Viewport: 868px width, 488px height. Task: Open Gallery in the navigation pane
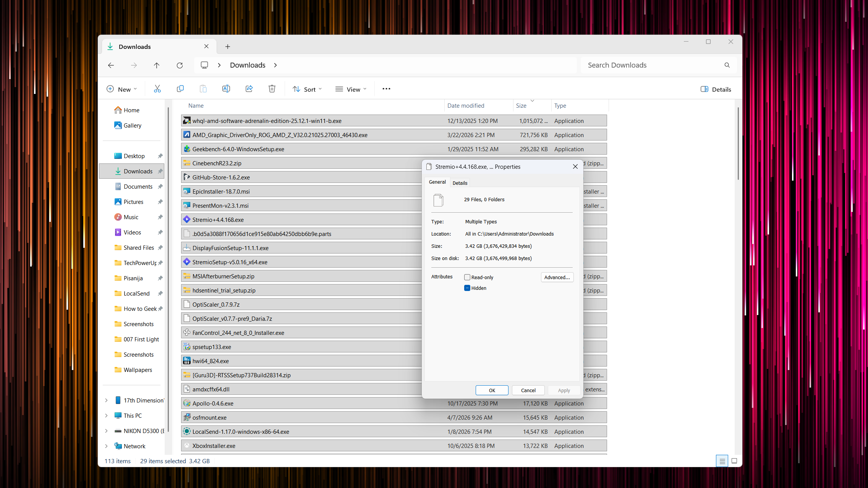132,125
